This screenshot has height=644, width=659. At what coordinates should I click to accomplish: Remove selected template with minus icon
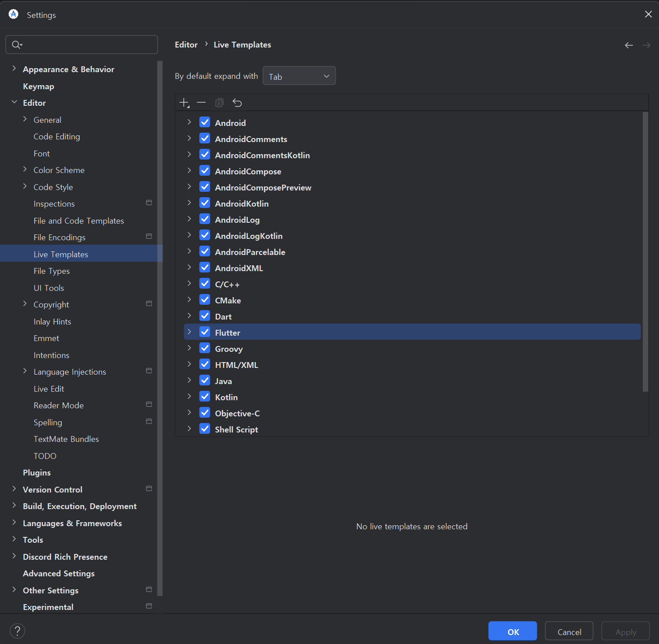[201, 103]
